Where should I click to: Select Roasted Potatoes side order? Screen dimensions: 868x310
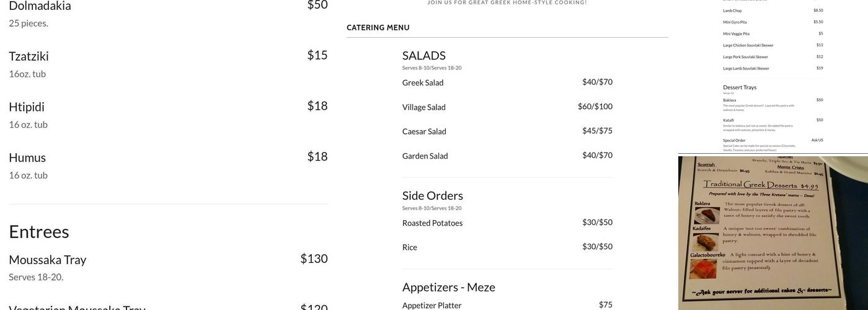[432, 223]
